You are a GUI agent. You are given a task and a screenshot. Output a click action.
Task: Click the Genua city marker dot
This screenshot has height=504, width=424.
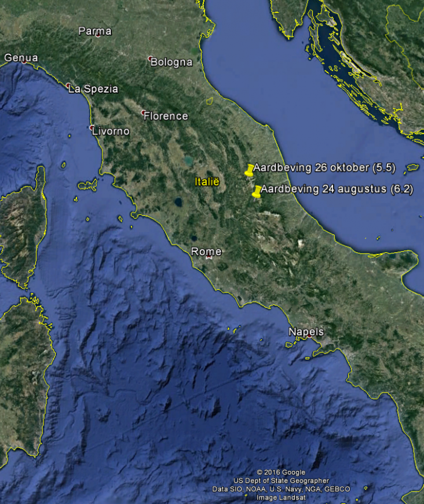pos(24,61)
